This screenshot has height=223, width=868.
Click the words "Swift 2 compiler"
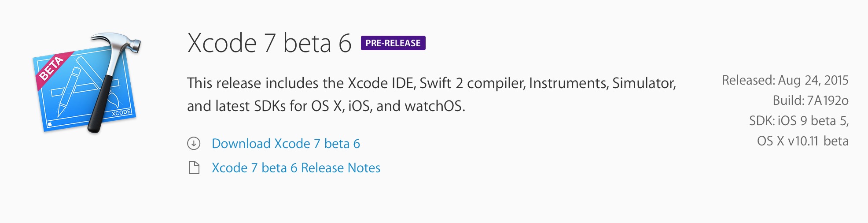472,83
